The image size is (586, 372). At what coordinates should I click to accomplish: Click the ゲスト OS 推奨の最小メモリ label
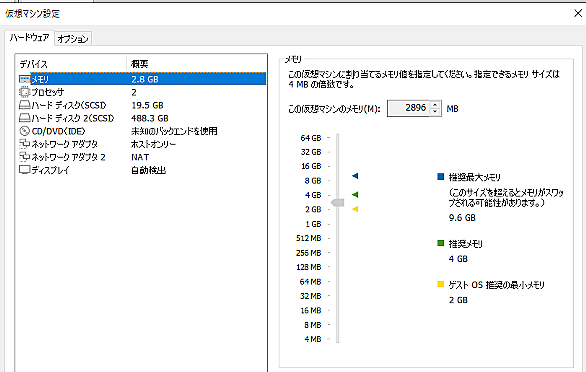point(496,285)
